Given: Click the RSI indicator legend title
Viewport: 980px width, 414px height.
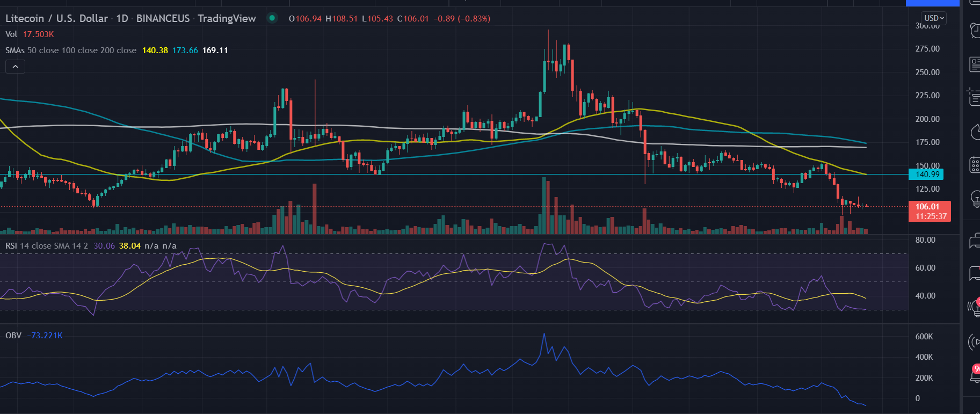Looking at the screenshot, I should point(11,246).
